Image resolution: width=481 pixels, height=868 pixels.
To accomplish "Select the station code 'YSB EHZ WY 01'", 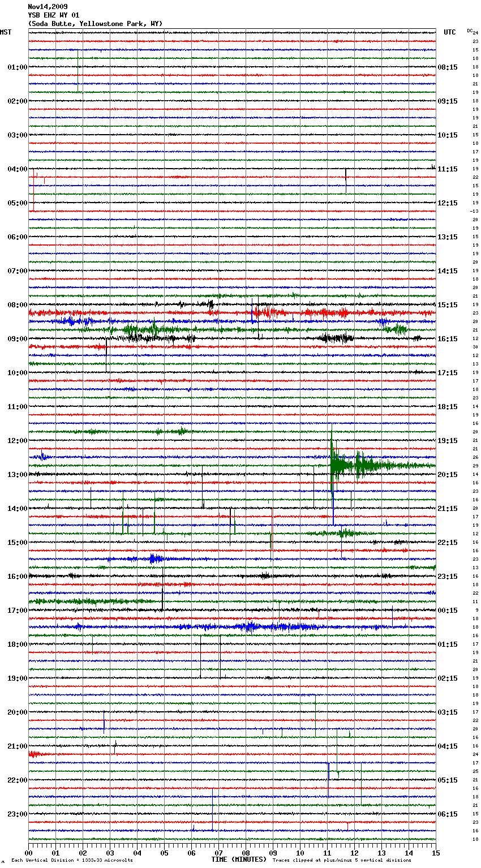I will coord(54,15).
